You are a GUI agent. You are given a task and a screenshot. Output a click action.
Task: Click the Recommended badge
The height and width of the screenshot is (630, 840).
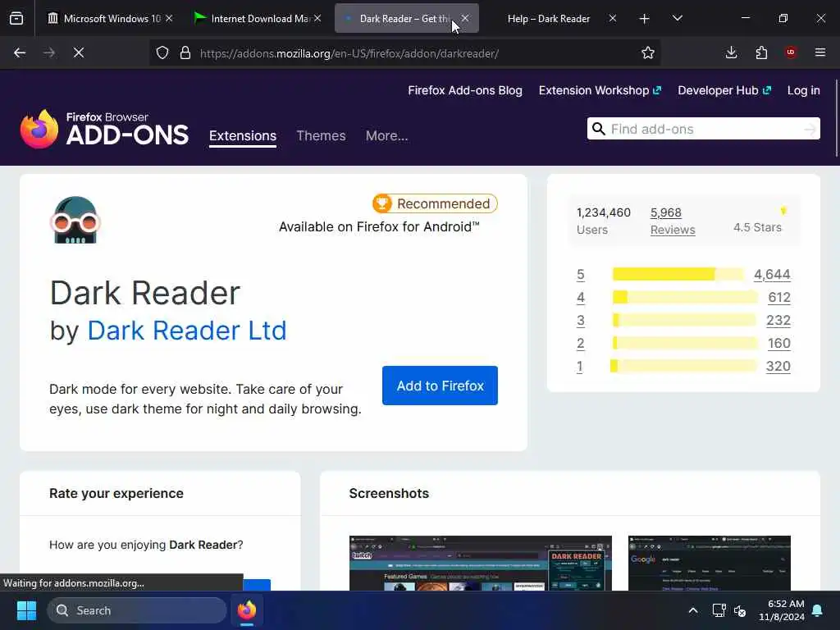(x=435, y=203)
